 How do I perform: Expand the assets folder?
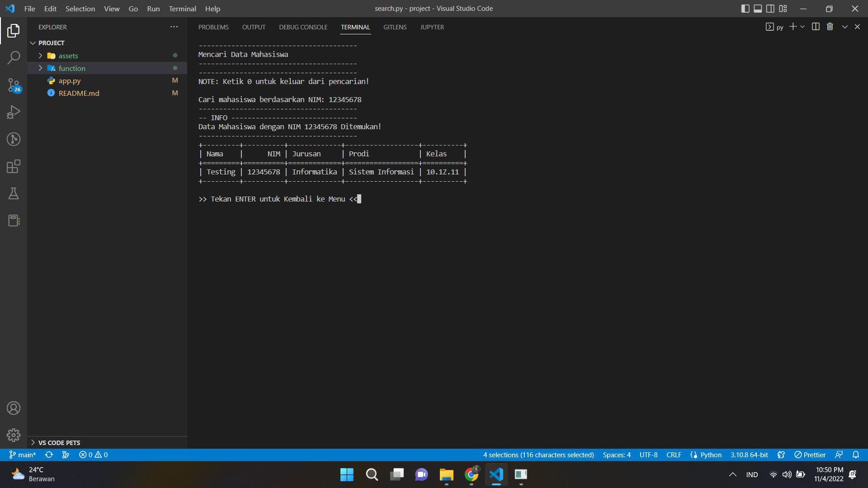(x=68, y=56)
